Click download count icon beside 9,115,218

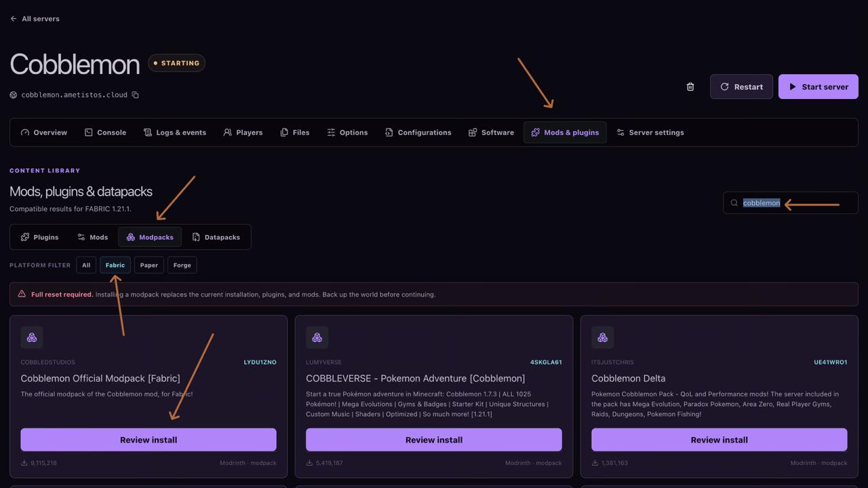pyautogui.click(x=24, y=463)
